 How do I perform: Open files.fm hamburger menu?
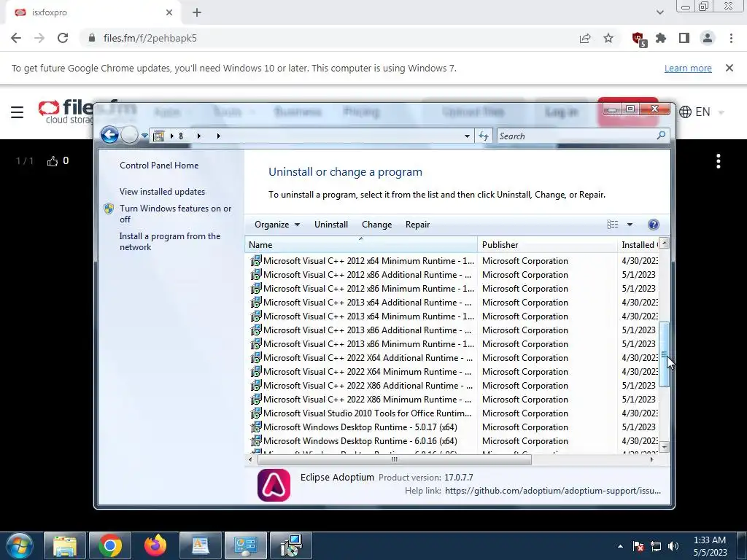tap(18, 112)
